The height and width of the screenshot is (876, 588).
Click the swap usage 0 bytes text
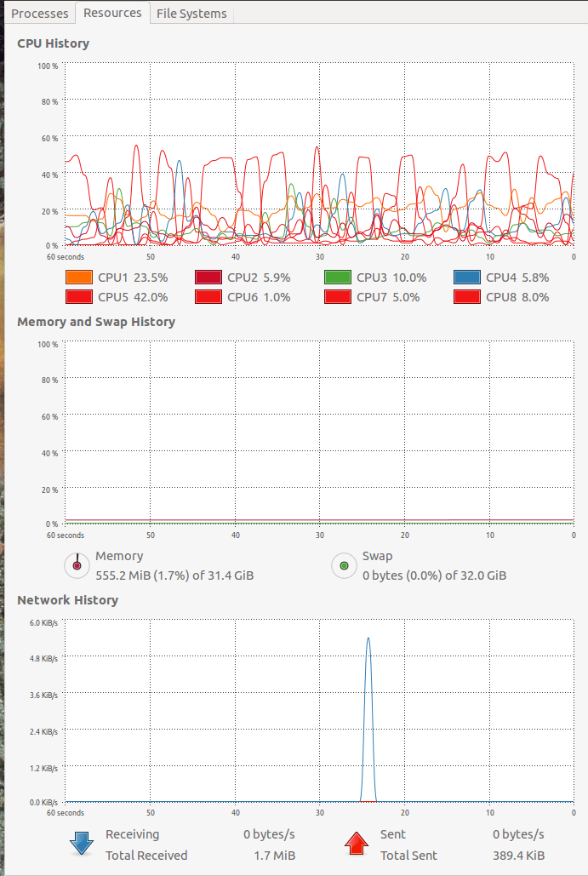pos(435,575)
